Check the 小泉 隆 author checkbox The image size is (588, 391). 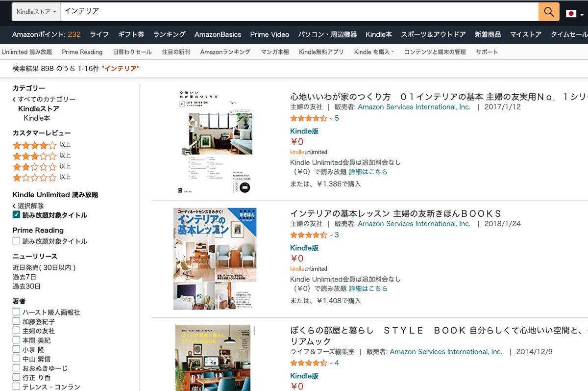tap(16, 349)
